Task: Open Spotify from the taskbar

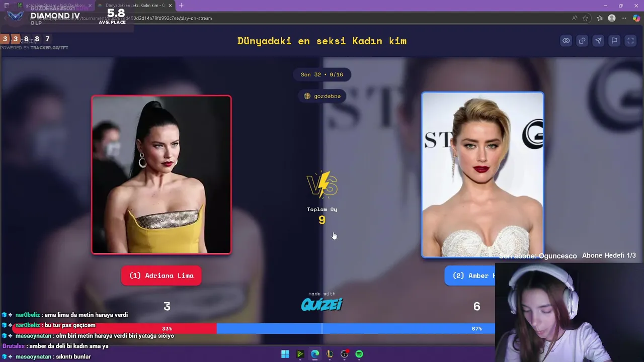Action: pyautogui.click(x=359, y=354)
